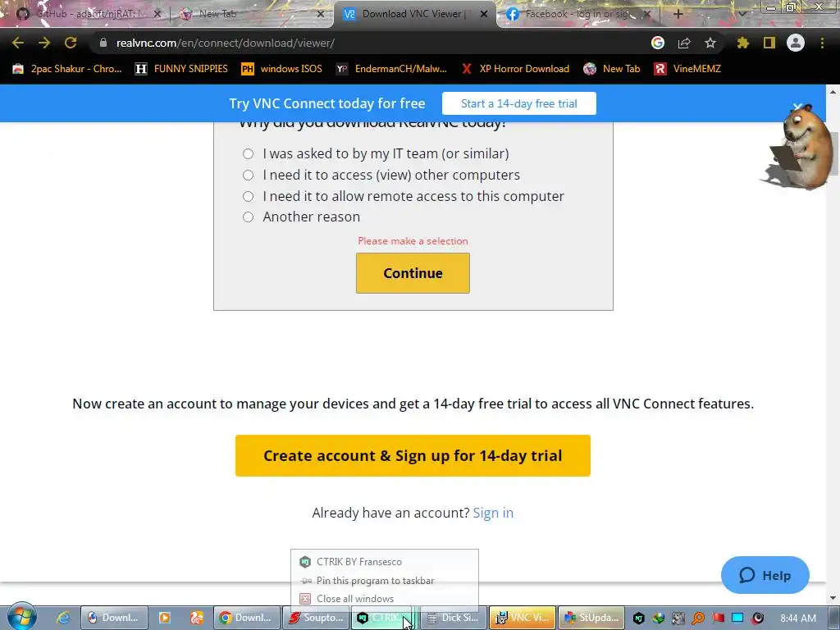
Task: Open the 2pac Shakur bookmark
Action: (67, 69)
